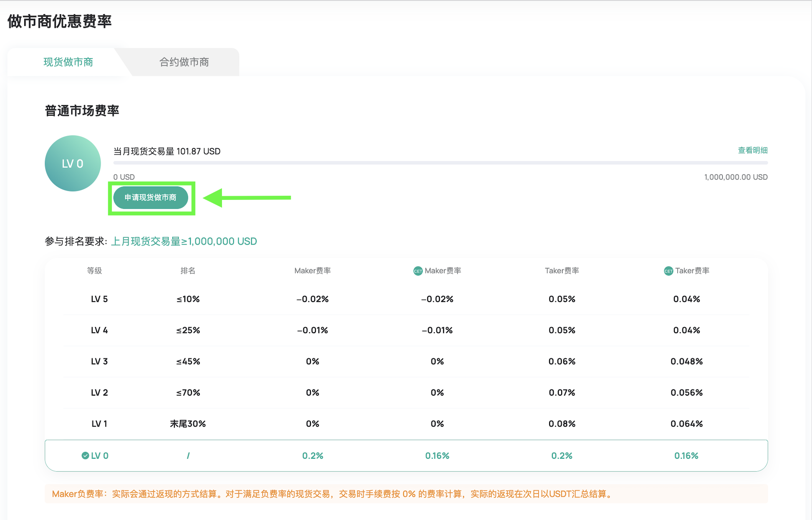This screenshot has width=812, height=520.
Task: Click 末尾30% ranking cell
Action: point(188,424)
